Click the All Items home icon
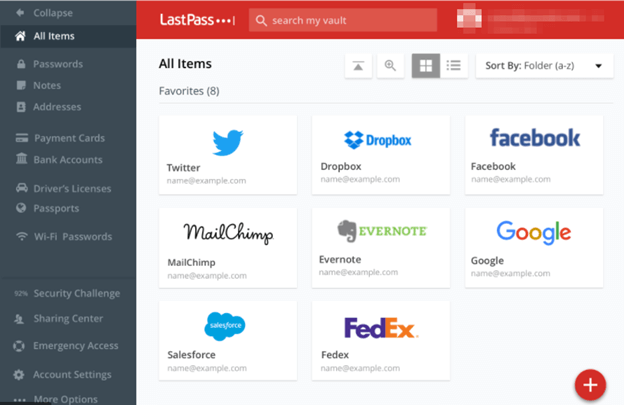This screenshot has width=624, height=405. point(20,36)
